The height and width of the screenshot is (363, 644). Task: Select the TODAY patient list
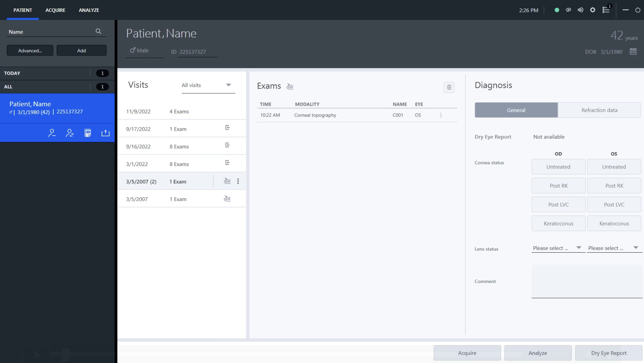(x=57, y=73)
